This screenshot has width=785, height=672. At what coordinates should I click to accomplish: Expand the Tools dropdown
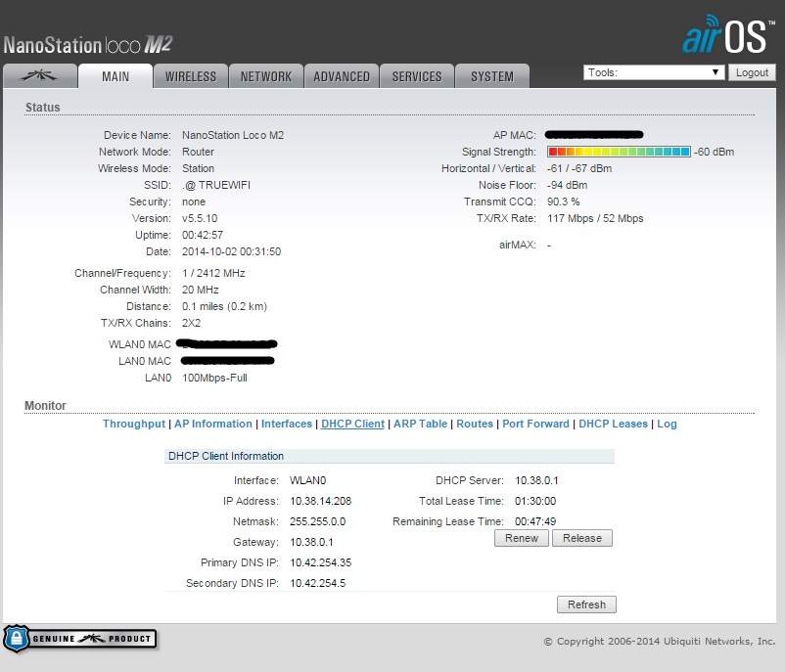[654, 72]
